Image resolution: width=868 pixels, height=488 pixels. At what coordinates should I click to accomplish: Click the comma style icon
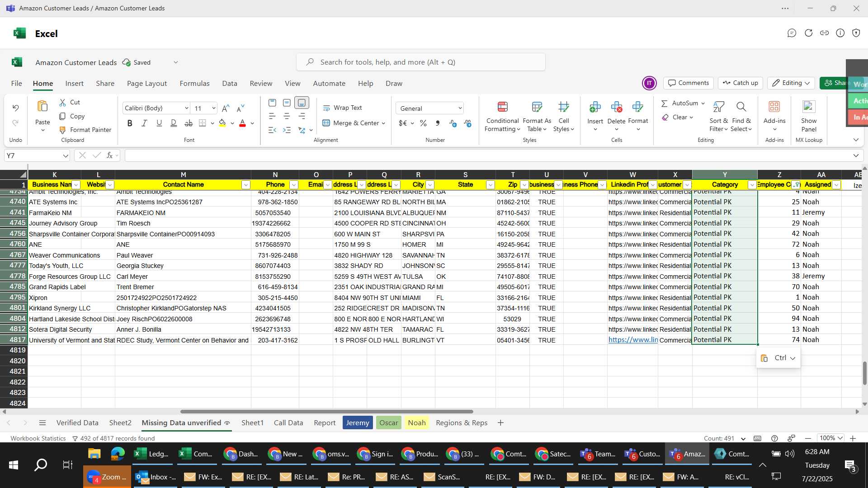(x=437, y=123)
